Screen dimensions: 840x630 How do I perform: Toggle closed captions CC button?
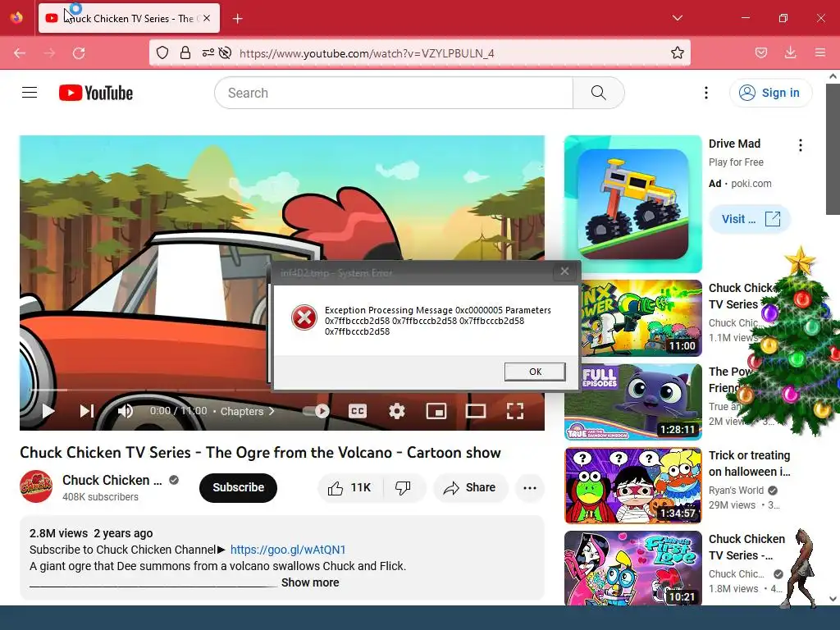[358, 411]
